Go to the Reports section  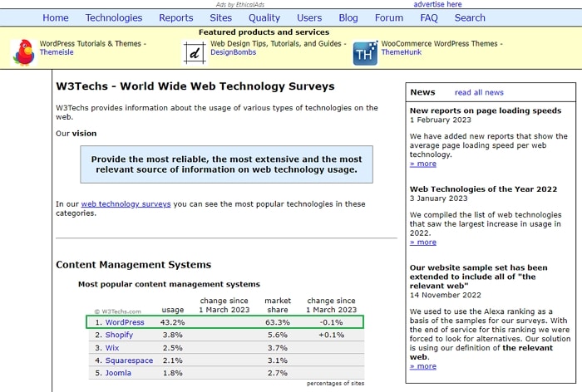[175, 17]
